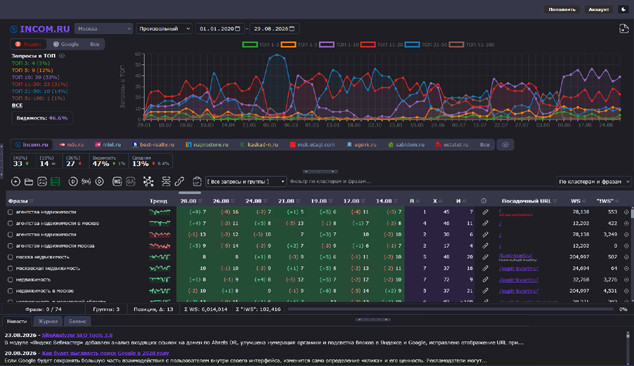Click the first circular play icon
Image resolution: width=634 pixels, height=366 pixels.
click(73, 182)
